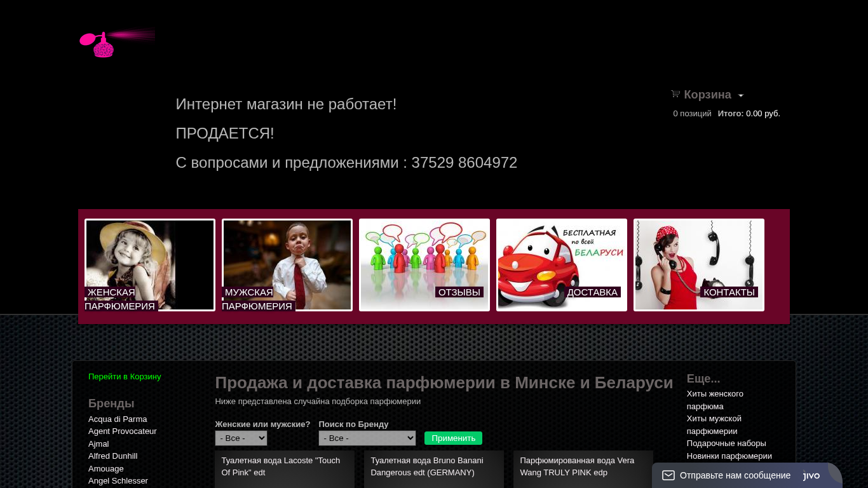
Task: Open Хиты мужской парфюмерии link
Action: (x=714, y=425)
